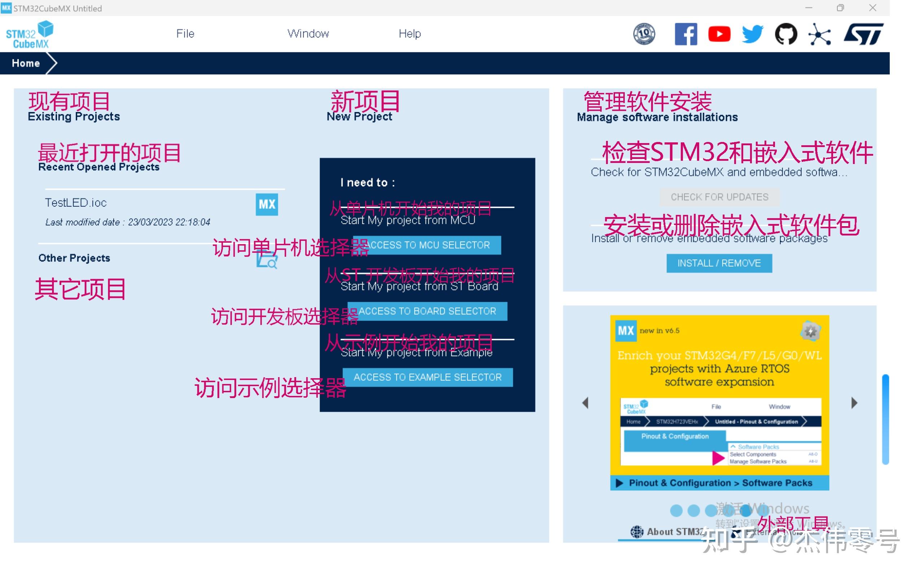Click the MX icon on the news banner
This screenshot has width=924, height=578.
tap(626, 331)
